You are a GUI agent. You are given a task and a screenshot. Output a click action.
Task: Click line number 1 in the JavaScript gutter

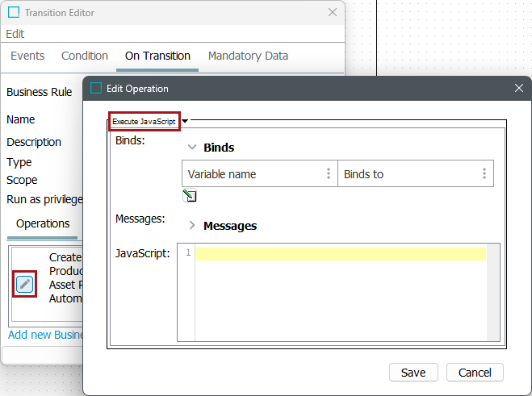tap(188, 252)
